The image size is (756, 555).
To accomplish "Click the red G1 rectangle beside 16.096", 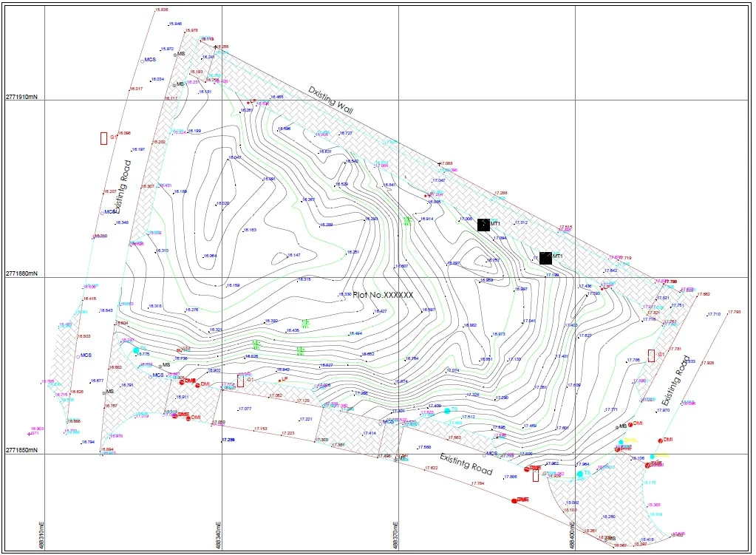I will [x=103, y=137].
